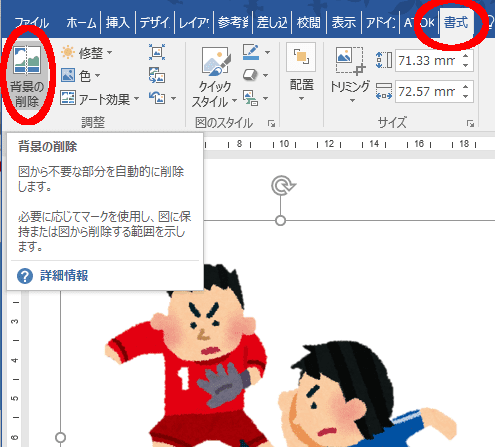Switch to the ホーム tab
Image resolution: width=495 pixels, height=447 pixels.
coord(81,23)
